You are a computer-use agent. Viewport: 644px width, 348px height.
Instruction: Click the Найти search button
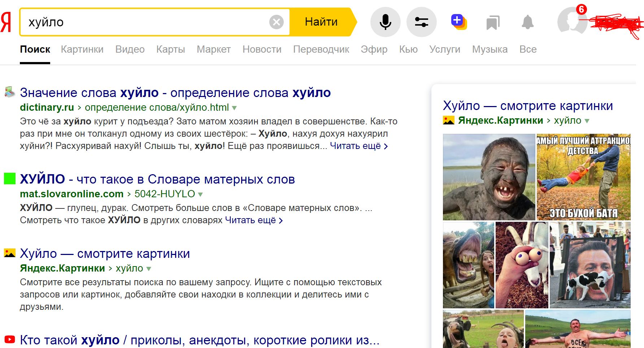[x=321, y=22]
